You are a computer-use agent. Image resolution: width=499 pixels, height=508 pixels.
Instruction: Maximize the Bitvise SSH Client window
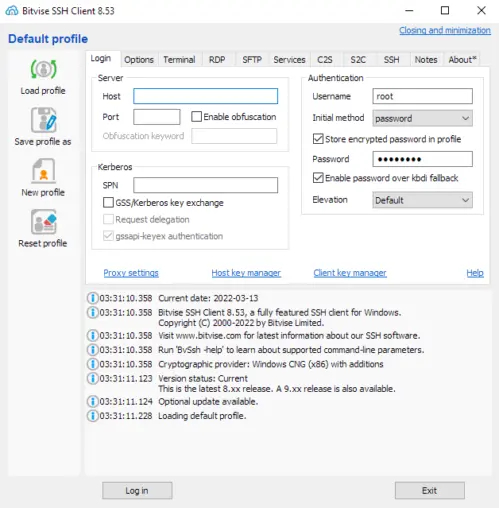(x=445, y=11)
